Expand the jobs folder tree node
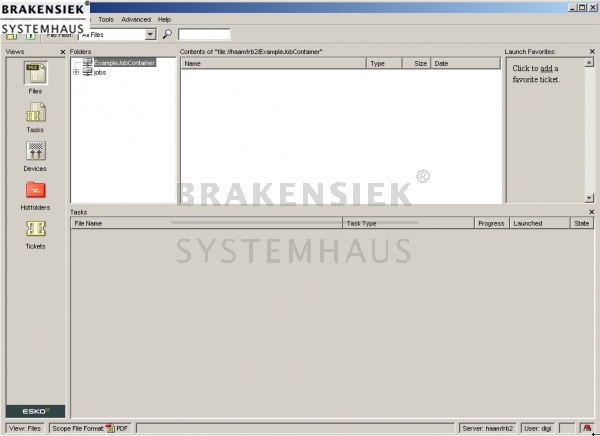This screenshot has width=600, height=436. pos(76,72)
